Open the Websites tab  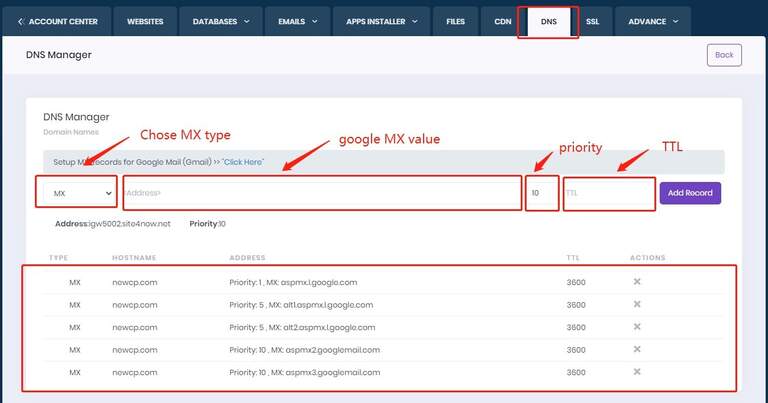click(145, 22)
